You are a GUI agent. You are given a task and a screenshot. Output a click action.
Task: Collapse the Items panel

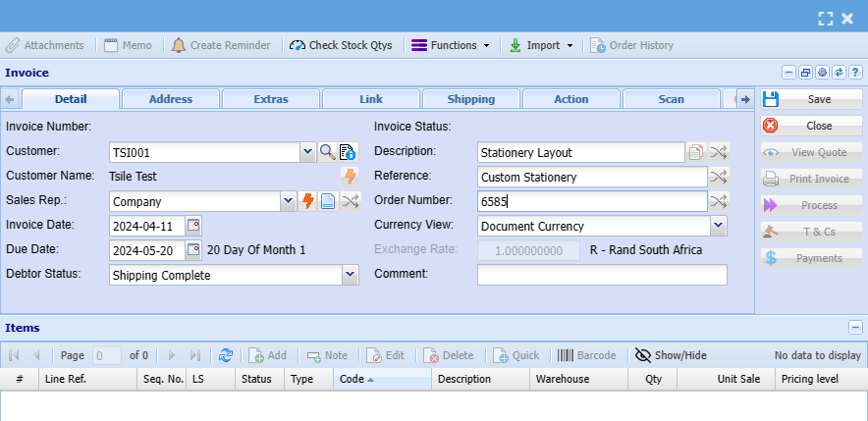point(855,328)
